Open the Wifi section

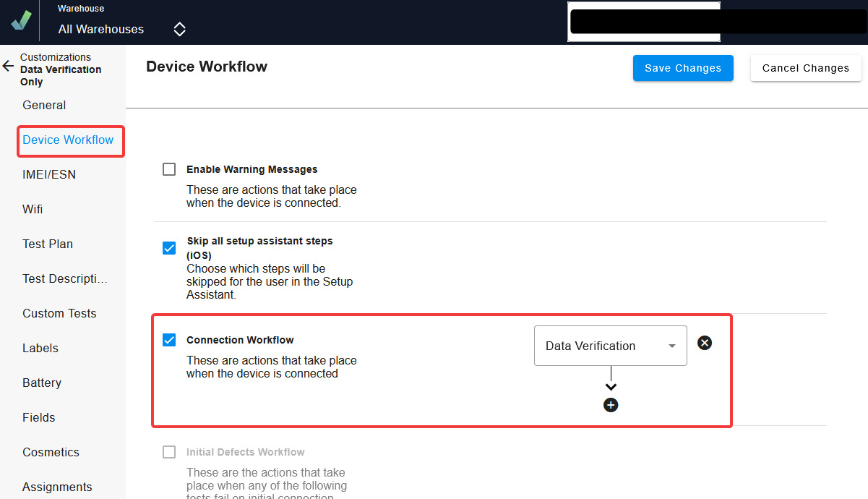pos(33,209)
